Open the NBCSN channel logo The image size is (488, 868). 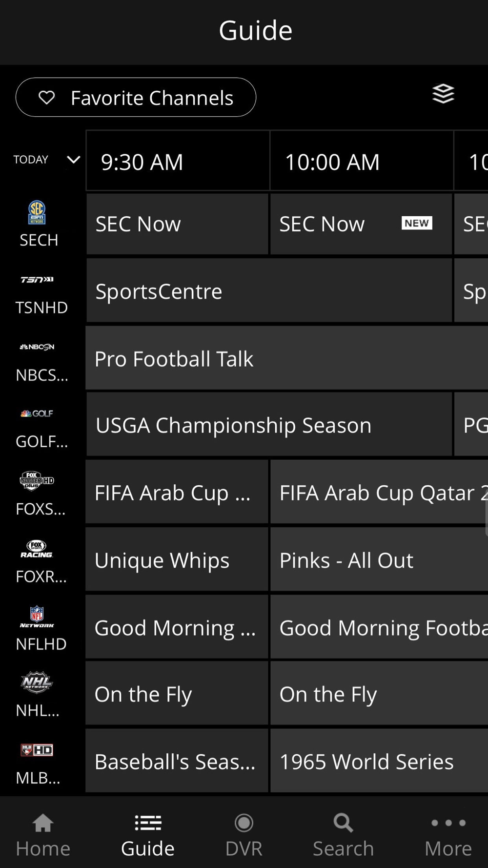37,347
